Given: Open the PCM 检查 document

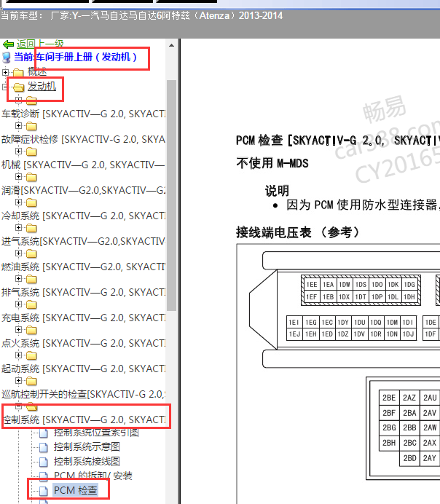Looking at the screenshot, I should click(x=76, y=490).
